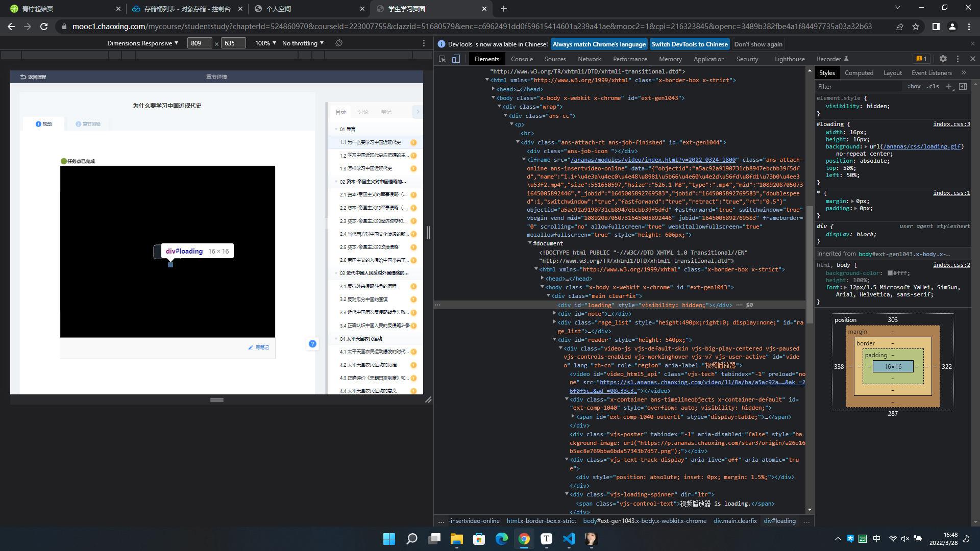Toggle computed styles sidebar icon
Image resolution: width=980 pixels, height=551 pixels.
click(x=963, y=86)
